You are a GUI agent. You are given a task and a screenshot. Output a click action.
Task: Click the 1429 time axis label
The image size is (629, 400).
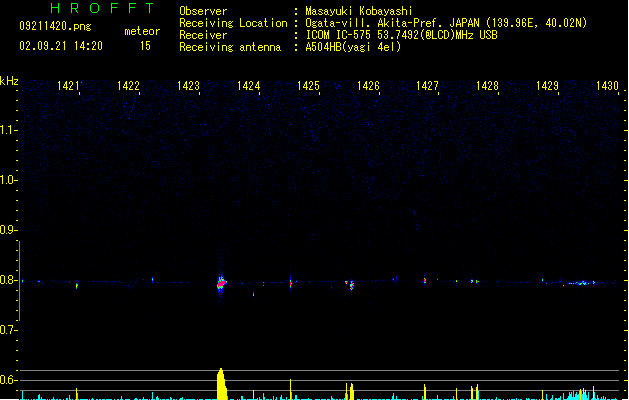point(548,86)
